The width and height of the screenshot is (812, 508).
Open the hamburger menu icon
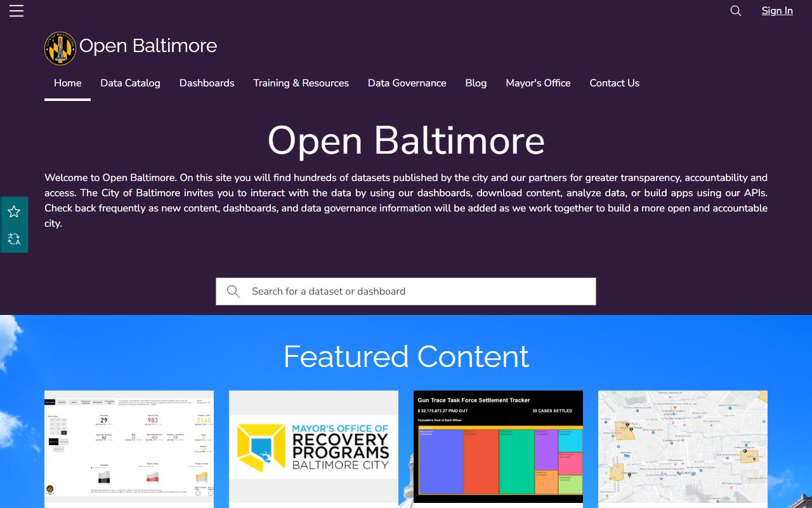16,11
